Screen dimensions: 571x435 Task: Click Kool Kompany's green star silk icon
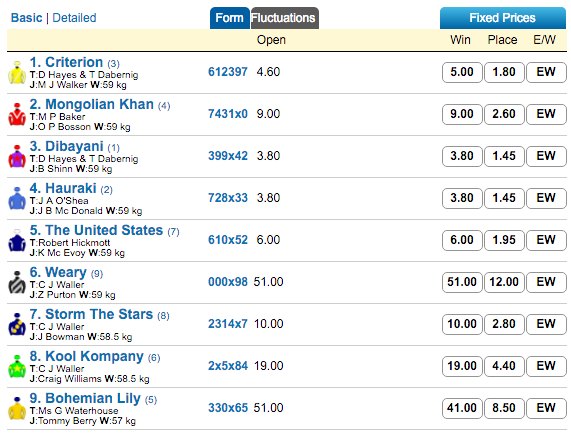pos(17,366)
